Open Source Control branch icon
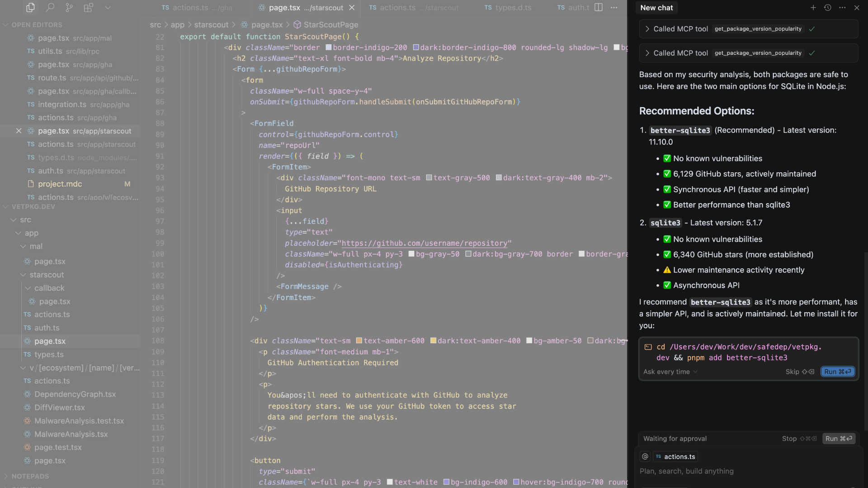 69,8
